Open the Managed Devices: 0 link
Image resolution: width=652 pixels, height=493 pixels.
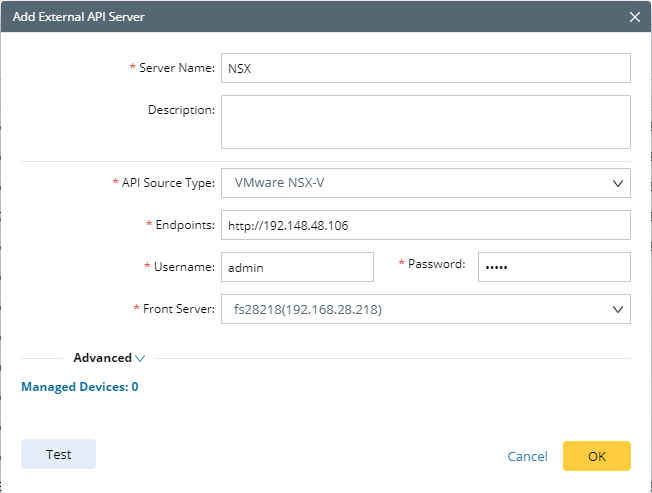click(80, 387)
